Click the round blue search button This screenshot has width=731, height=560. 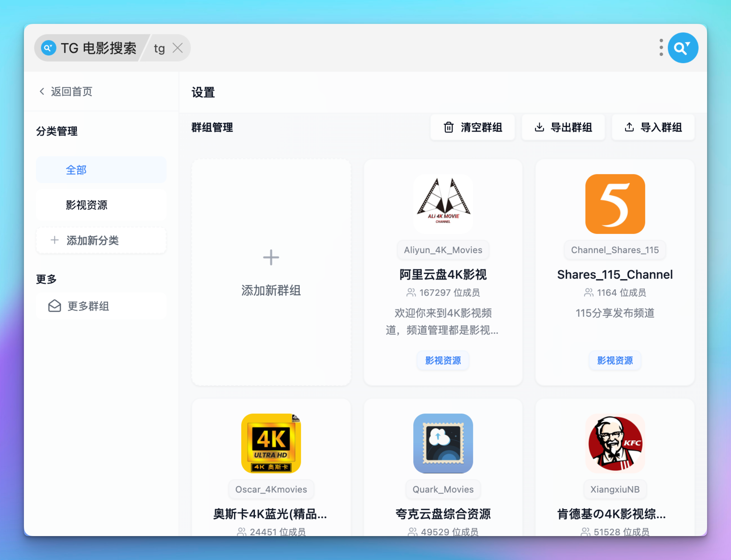(x=683, y=48)
